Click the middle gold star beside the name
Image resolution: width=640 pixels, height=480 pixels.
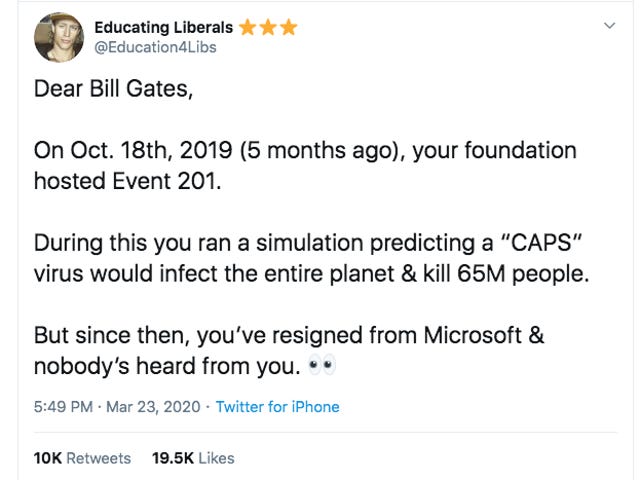(x=268, y=28)
